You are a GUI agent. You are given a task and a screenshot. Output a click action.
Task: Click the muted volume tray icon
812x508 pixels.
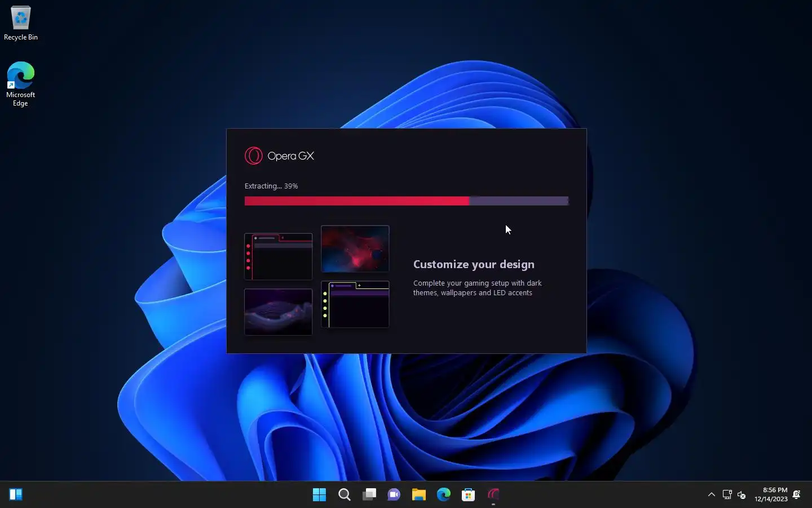(x=742, y=494)
